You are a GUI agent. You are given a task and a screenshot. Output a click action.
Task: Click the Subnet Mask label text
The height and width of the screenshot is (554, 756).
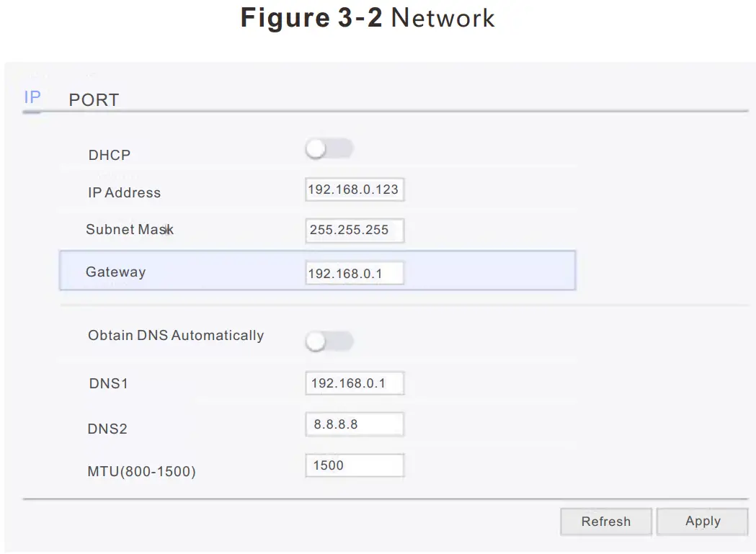(130, 230)
